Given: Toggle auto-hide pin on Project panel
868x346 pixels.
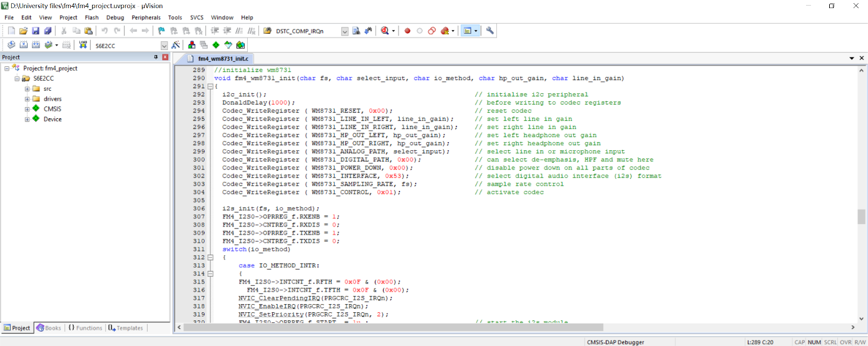Looking at the screenshot, I should pyautogui.click(x=156, y=57).
